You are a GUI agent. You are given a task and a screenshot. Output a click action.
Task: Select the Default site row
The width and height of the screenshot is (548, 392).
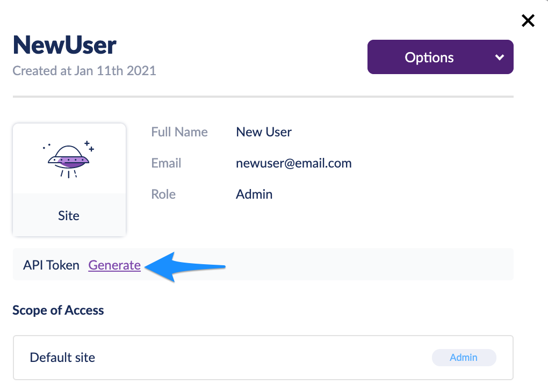[x=263, y=358]
